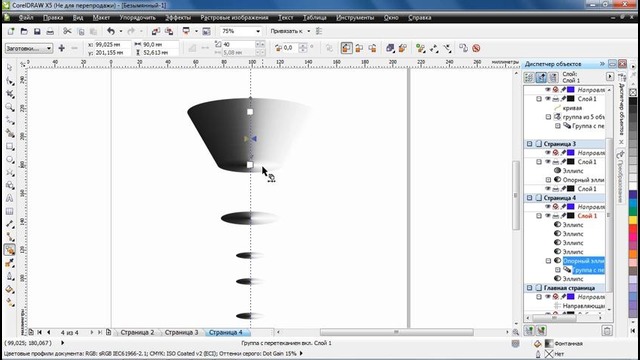Go to the first page with navigator button
The width and height of the screenshot is (640, 360).
click(40, 332)
